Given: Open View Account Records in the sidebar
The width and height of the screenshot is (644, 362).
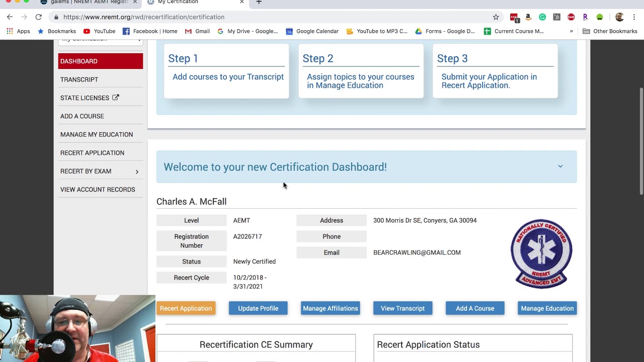Looking at the screenshot, I should [x=98, y=190].
